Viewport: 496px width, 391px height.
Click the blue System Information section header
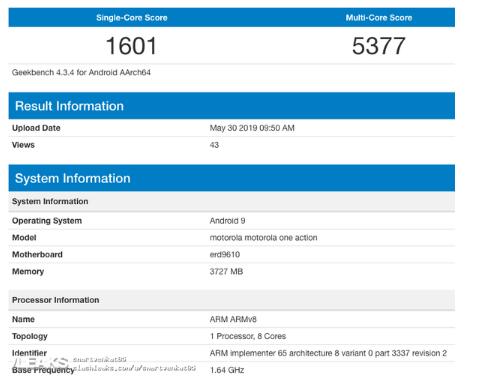click(232, 178)
